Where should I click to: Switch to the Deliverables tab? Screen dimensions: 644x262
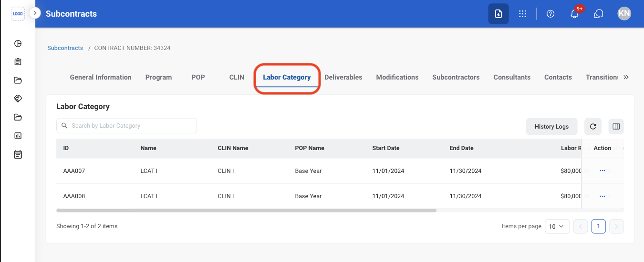(343, 77)
